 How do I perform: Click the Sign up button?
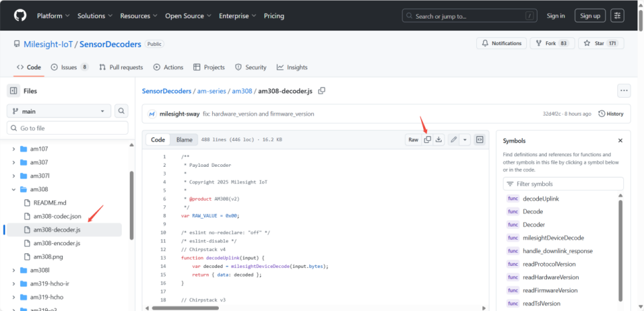tap(590, 15)
